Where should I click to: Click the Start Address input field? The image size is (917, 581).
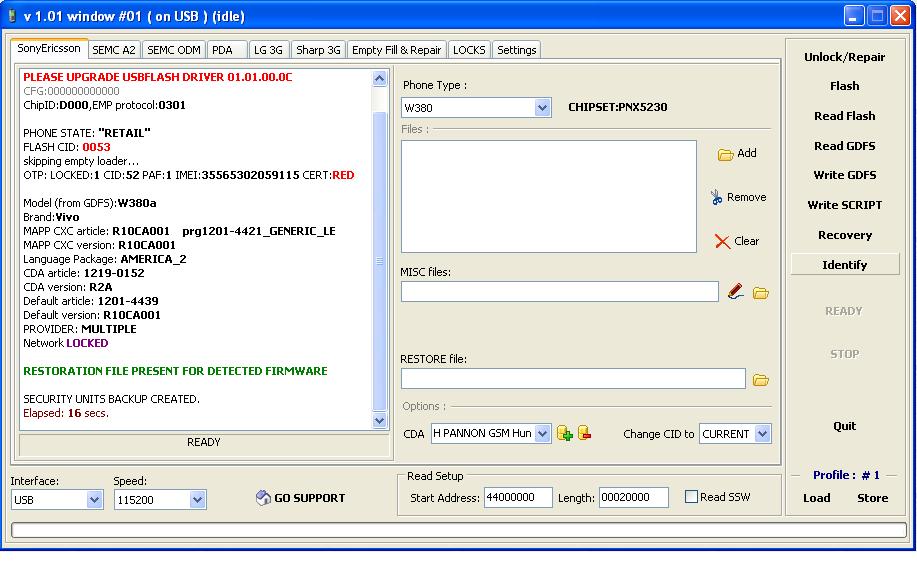click(x=518, y=497)
